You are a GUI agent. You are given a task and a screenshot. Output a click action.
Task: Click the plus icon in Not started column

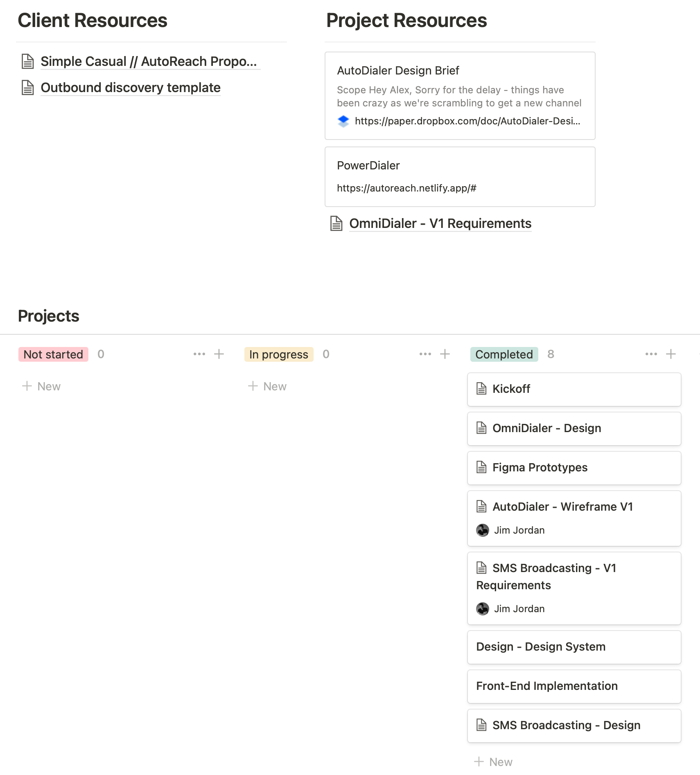[x=219, y=354]
